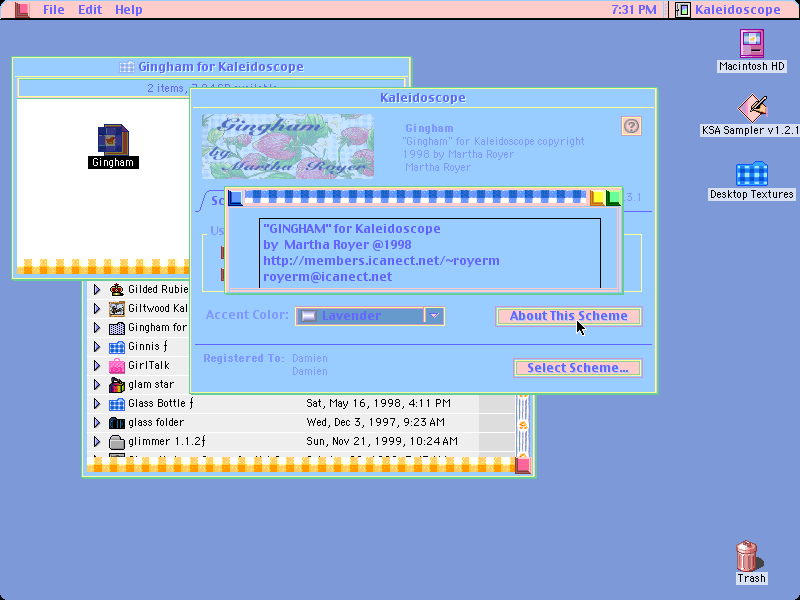Click the "GINGHAM" for Kaleidoscope heading line
The width and height of the screenshot is (800, 600).
(352, 229)
